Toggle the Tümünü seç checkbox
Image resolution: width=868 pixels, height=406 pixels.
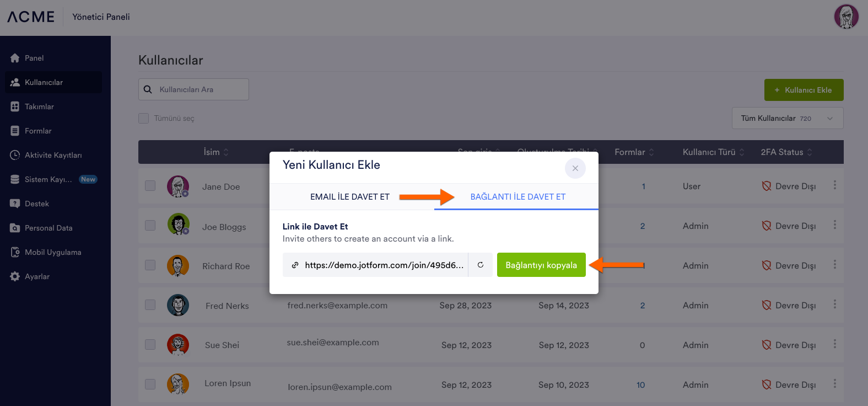[x=144, y=118]
